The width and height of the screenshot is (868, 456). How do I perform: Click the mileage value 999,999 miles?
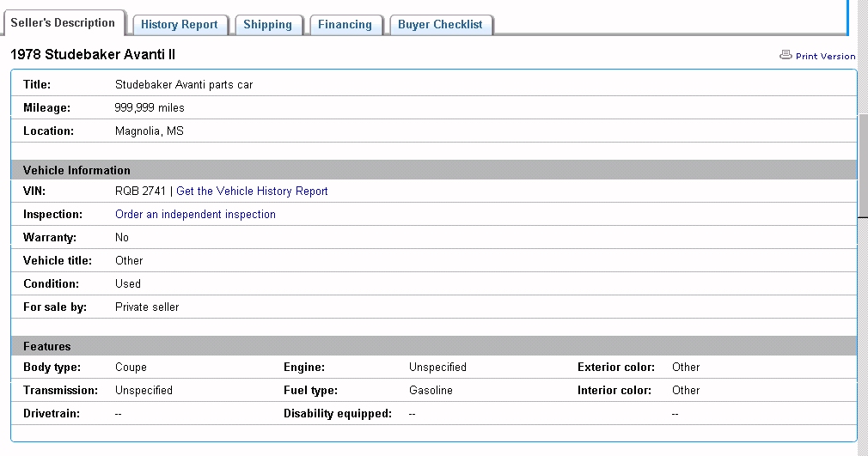150,108
